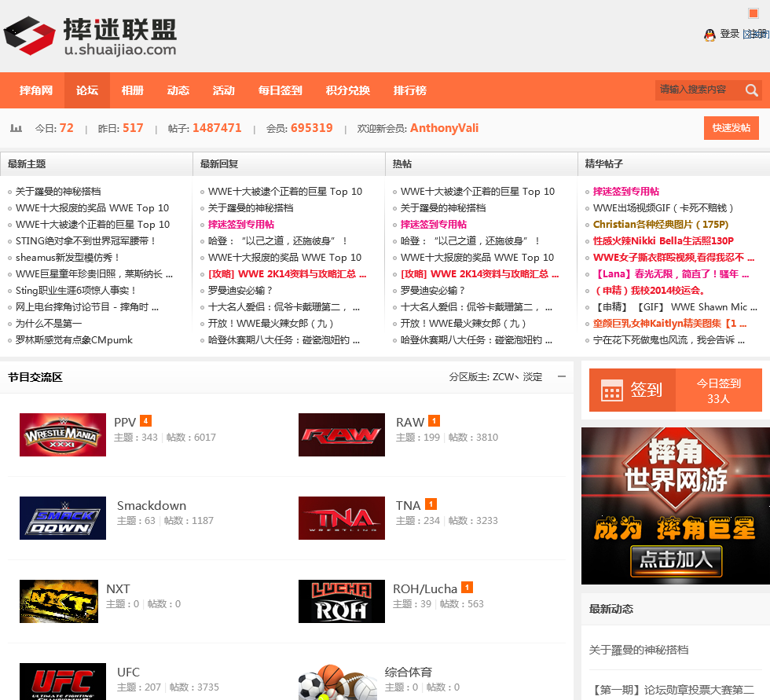The width and height of the screenshot is (770, 700).
Task: Select the 论坛 navigation tab
Action: 87,90
